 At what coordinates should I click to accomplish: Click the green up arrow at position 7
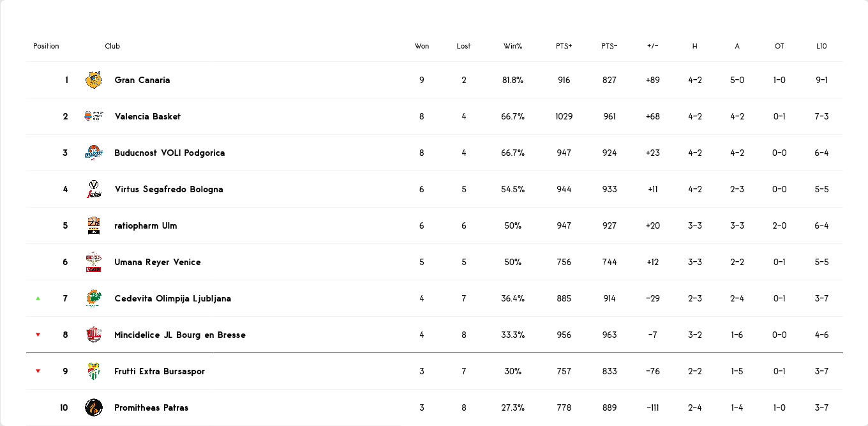coord(38,298)
